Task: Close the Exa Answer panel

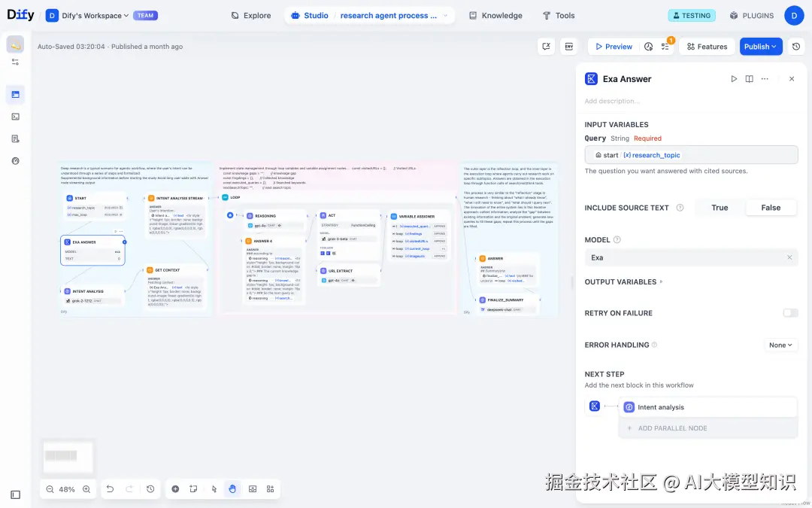Action: [792, 79]
